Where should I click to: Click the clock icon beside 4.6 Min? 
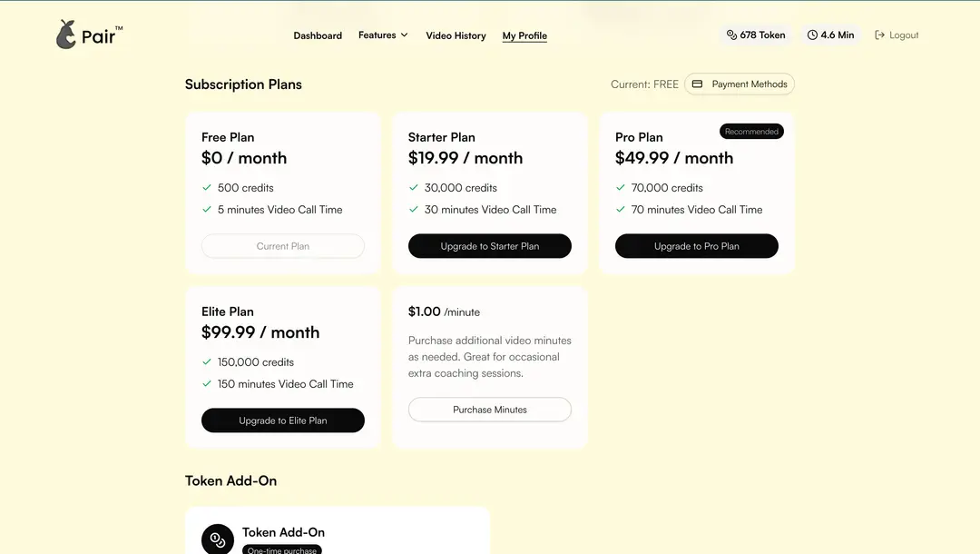(812, 35)
